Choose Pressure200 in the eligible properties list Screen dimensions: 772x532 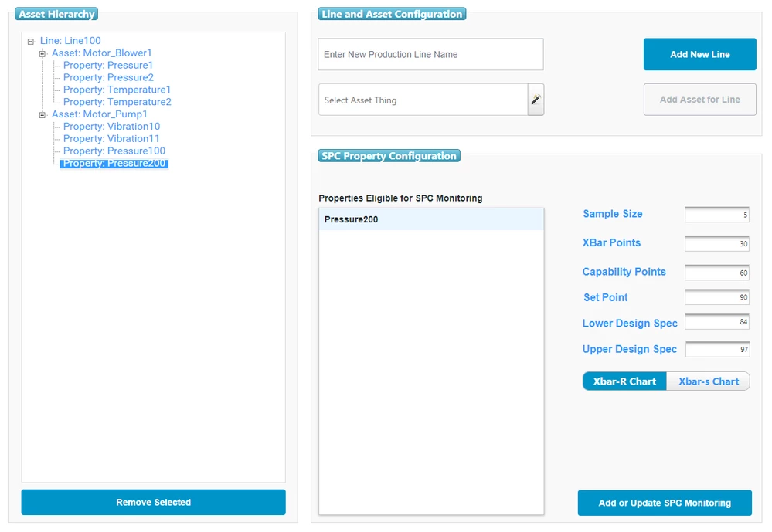tap(431, 219)
